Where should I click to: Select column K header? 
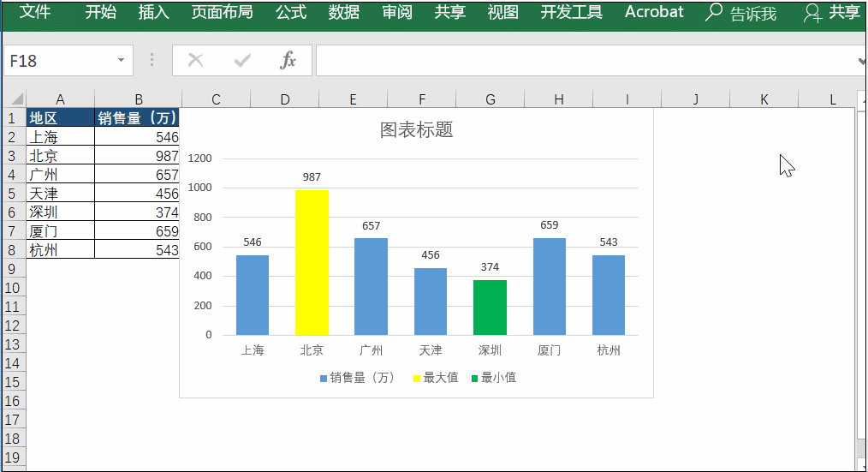pyautogui.click(x=764, y=99)
